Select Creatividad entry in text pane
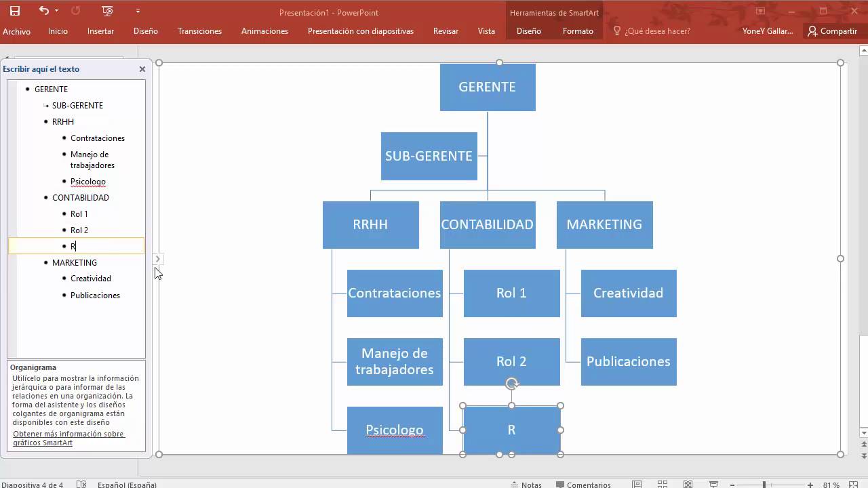The image size is (868, 488). [91, 279]
